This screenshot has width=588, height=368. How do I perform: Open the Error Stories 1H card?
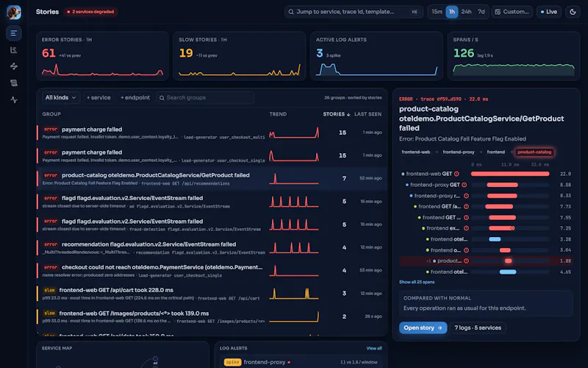(x=102, y=56)
